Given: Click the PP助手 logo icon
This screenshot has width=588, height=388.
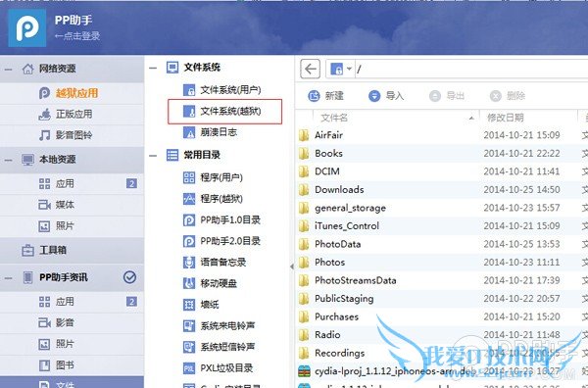Looking at the screenshot, I should pos(27,28).
